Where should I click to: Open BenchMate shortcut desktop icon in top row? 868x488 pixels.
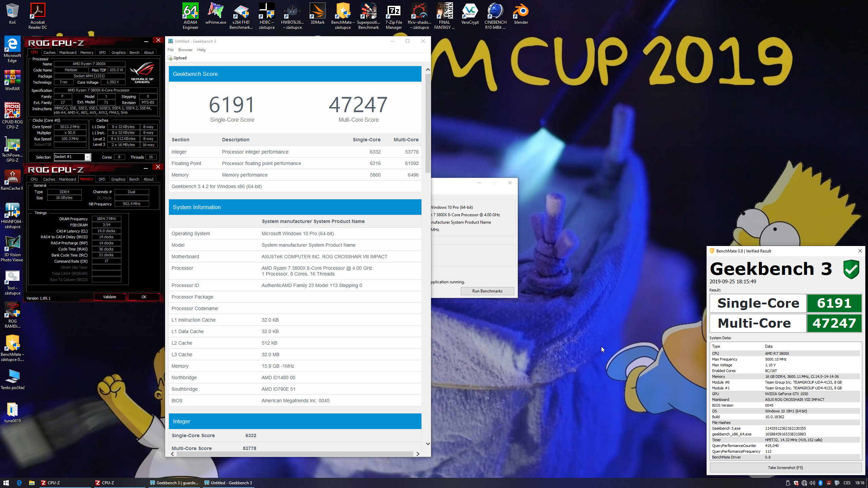click(x=343, y=16)
